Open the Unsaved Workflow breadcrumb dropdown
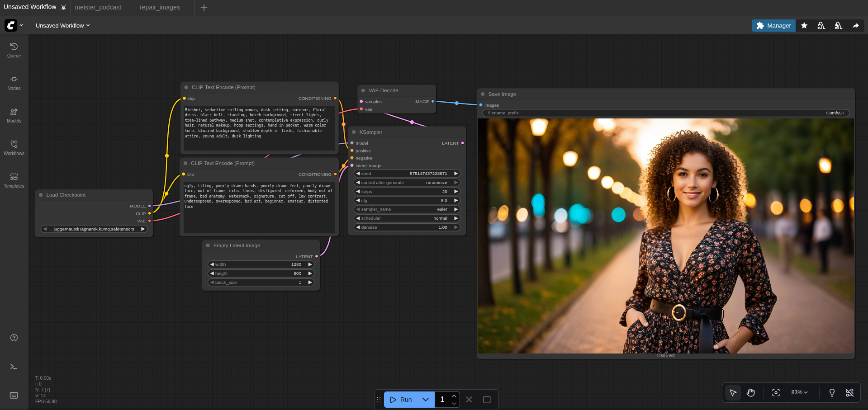This screenshot has width=868, height=410. click(63, 26)
